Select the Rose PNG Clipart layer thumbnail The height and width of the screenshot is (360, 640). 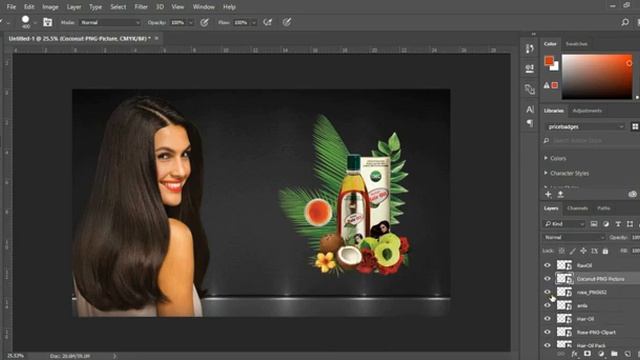tap(564, 332)
